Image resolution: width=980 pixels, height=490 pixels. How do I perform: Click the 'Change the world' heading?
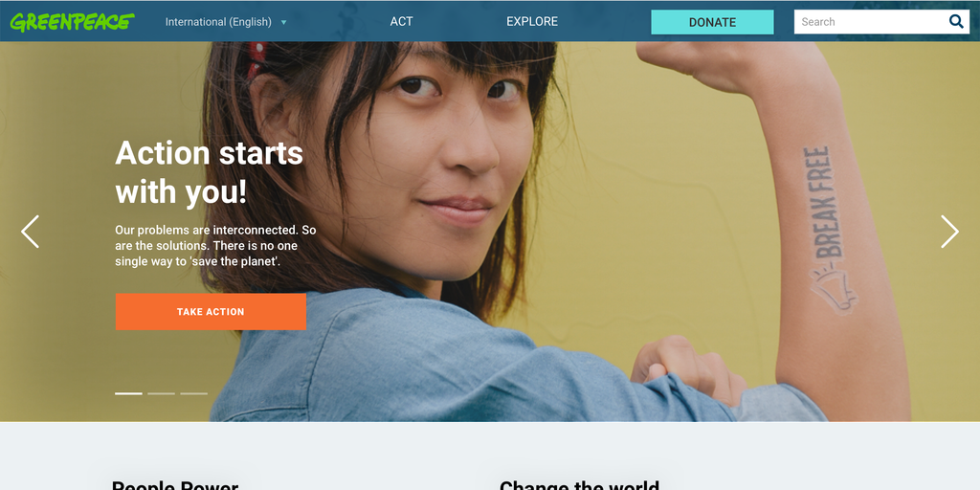579,486
